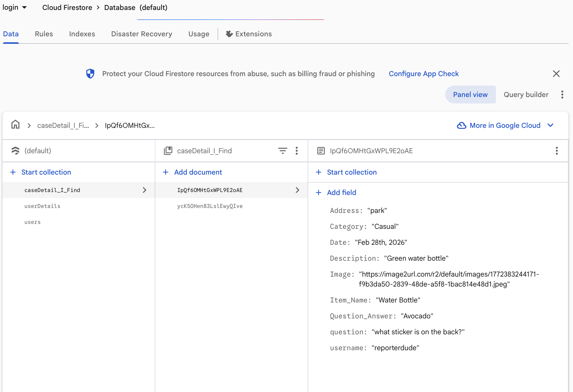Open the Rules tab
573x392 pixels.
[44, 34]
